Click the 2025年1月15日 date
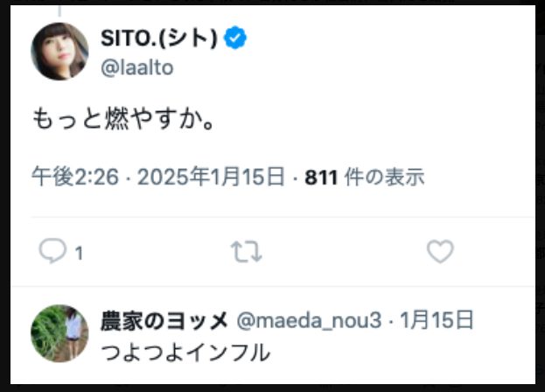 click(212, 177)
